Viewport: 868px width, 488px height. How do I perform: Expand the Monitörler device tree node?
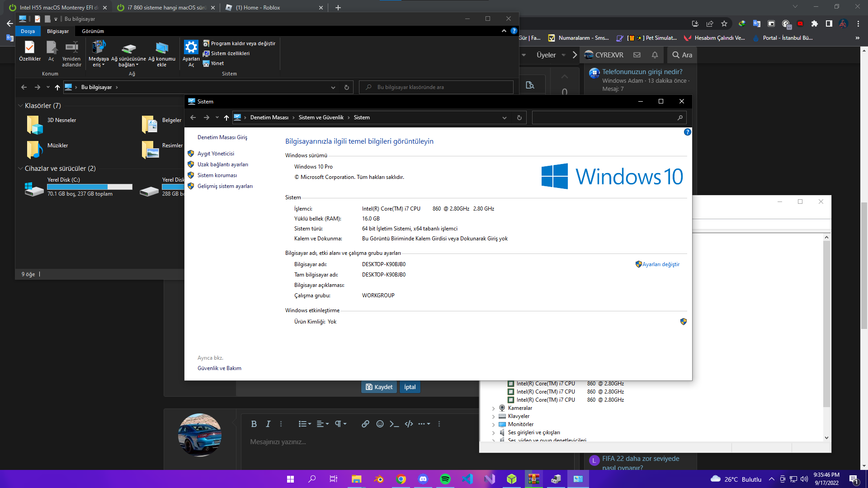(493, 424)
